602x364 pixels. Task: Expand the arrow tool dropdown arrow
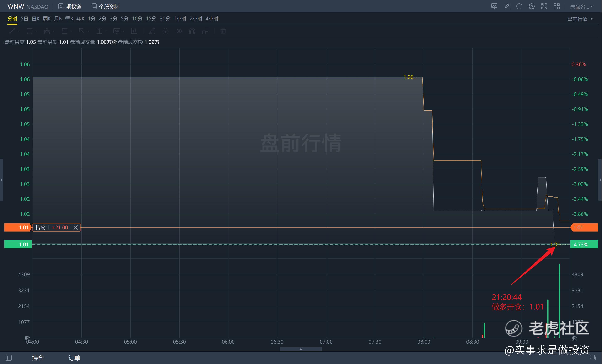88,31
